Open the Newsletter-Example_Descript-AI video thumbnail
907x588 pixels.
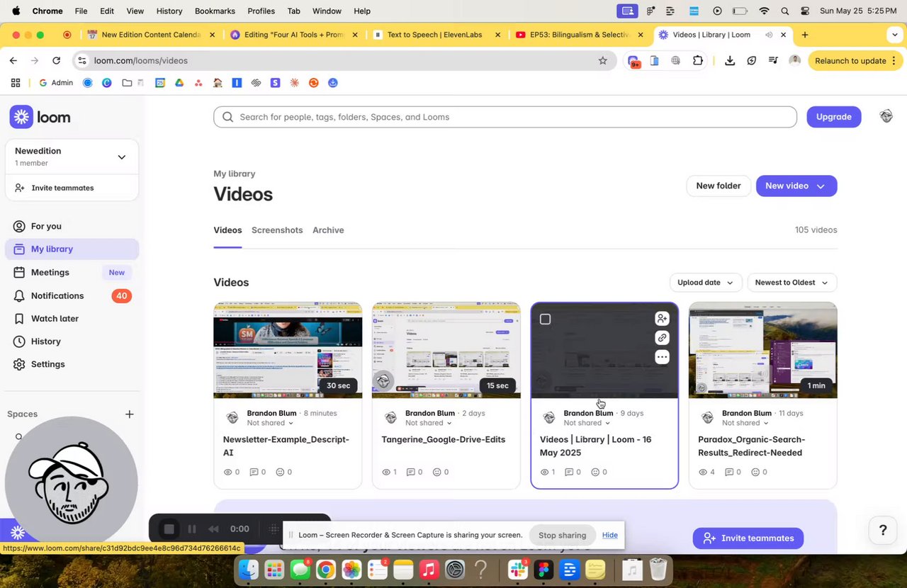pyautogui.click(x=288, y=350)
